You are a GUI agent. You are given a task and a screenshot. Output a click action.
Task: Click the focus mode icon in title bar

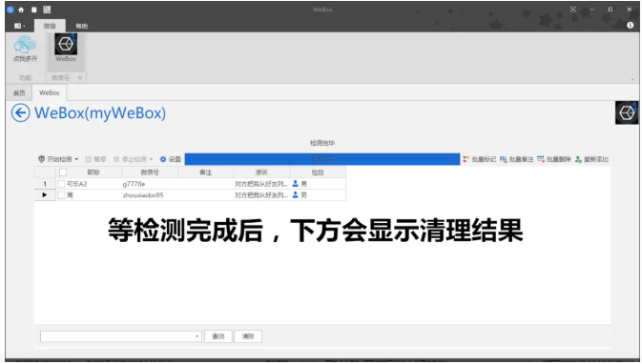point(573,10)
